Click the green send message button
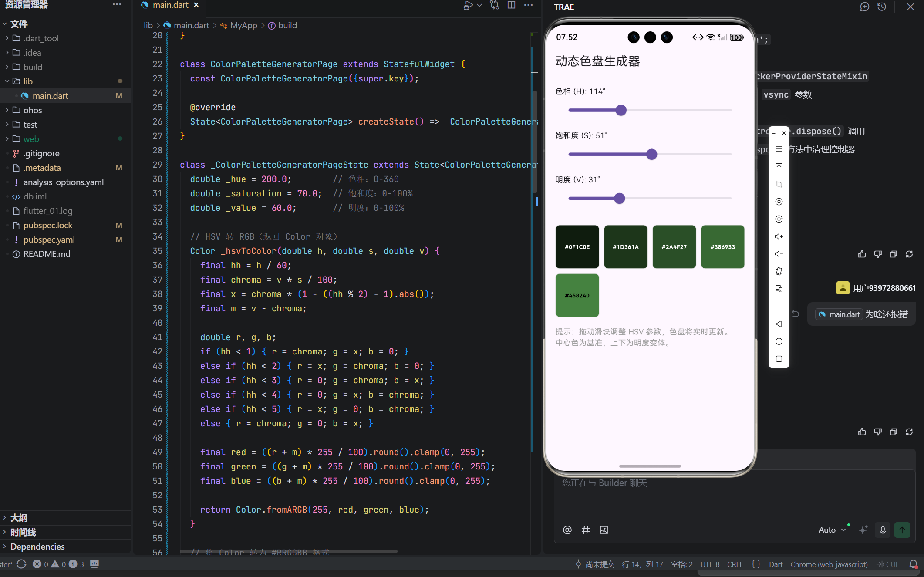The height and width of the screenshot is (577, 924). [902, 530]
